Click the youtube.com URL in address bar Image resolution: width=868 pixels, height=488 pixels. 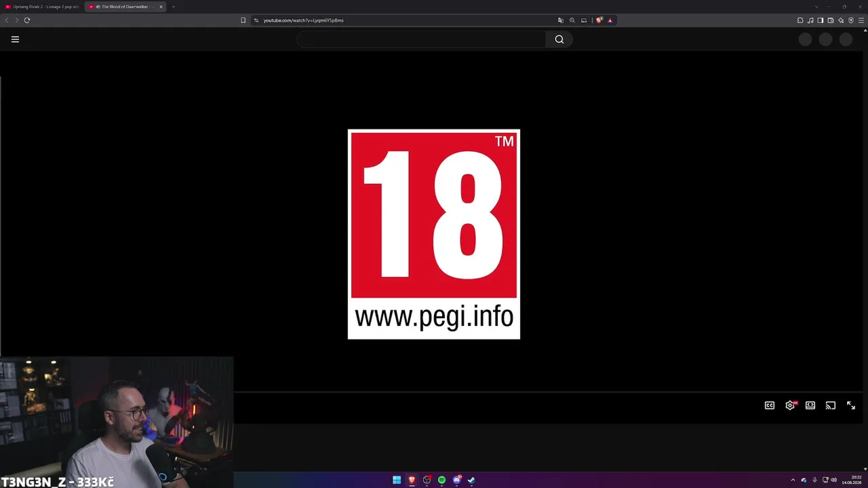303,20
